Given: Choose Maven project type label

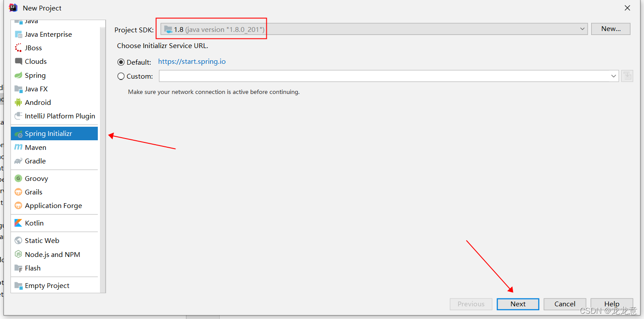Looking at the screenshot, I should coord(35,148).
